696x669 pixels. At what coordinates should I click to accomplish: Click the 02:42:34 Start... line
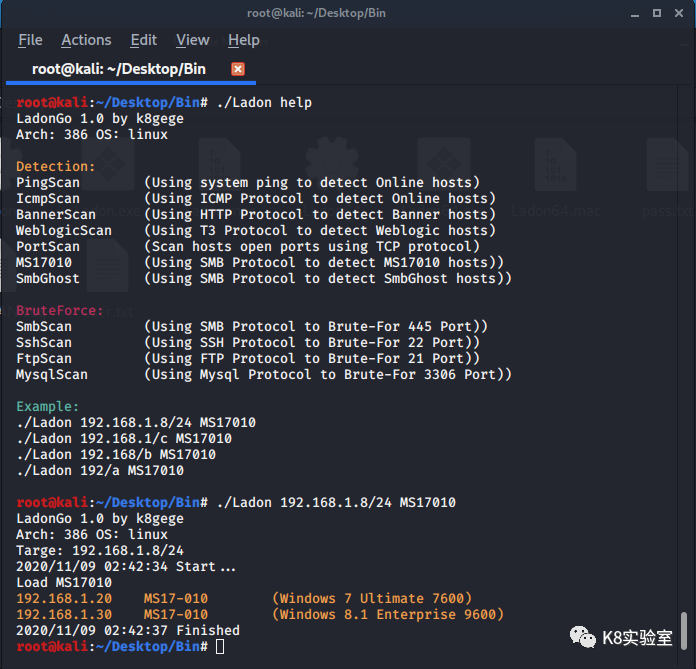point(126,566)
